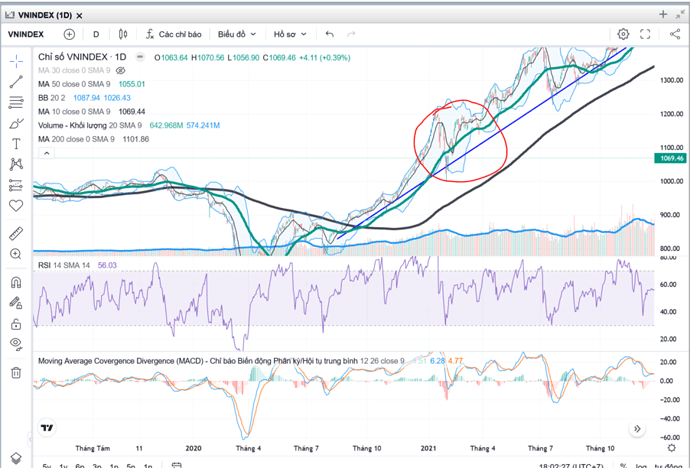Toggle visibility eye on MA 30 indicator
Image resolution: width=690 pixels, height=468 pixels.
121,71
